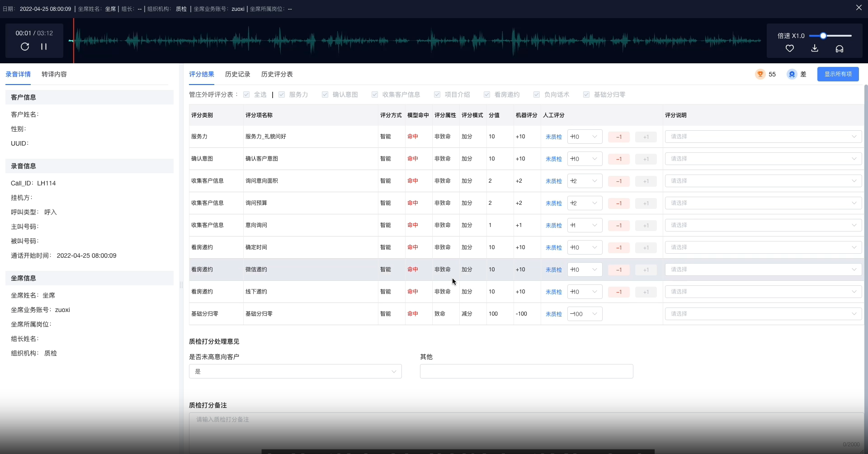Viewport: 868px width, 454px height.
Task: Click 未质检 link in 服务力_礼貌问好 row
Action: [554, 137]
